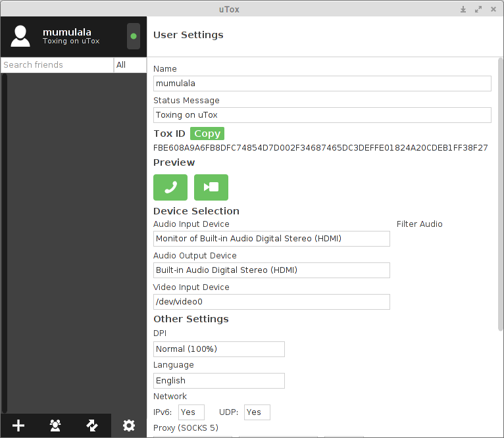Viewport: 504px width, 438px height.
Task: Click the file transfer arrows icon
Action: point(92,426)
